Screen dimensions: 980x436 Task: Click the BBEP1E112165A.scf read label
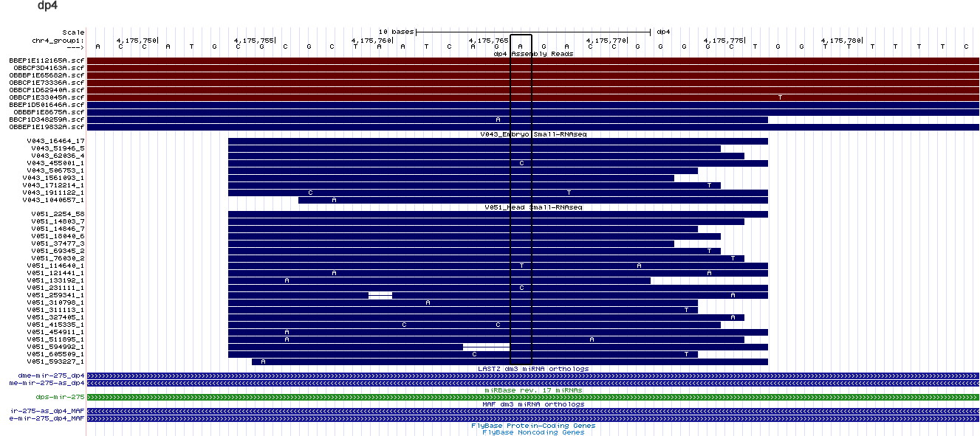coord(47,60)
